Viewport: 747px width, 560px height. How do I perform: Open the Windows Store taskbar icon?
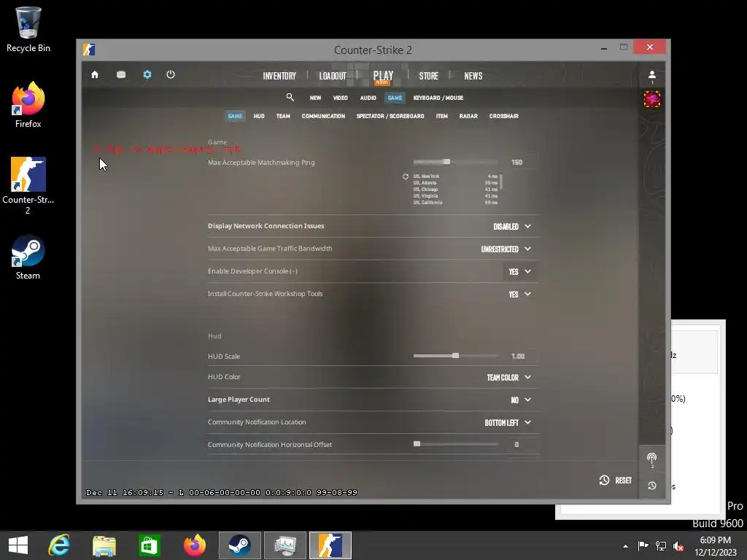tap(150, 545)
